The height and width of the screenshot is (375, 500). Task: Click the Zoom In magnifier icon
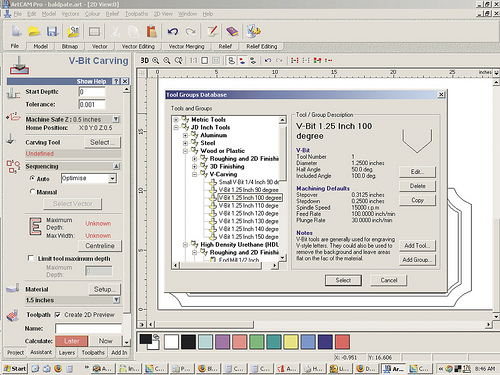(156, 60)
